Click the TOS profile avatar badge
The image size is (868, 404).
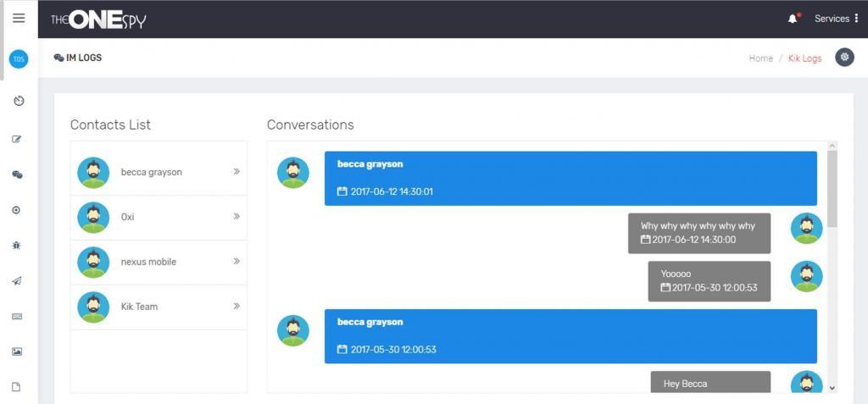19,59
